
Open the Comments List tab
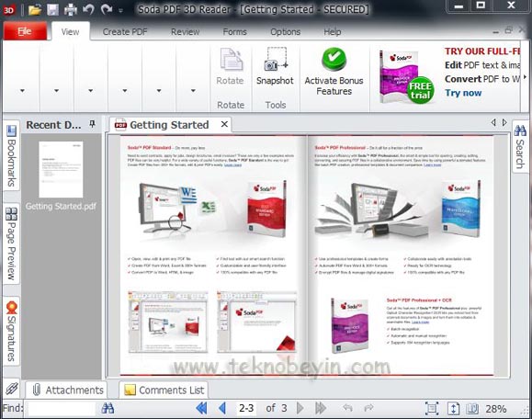164,391
